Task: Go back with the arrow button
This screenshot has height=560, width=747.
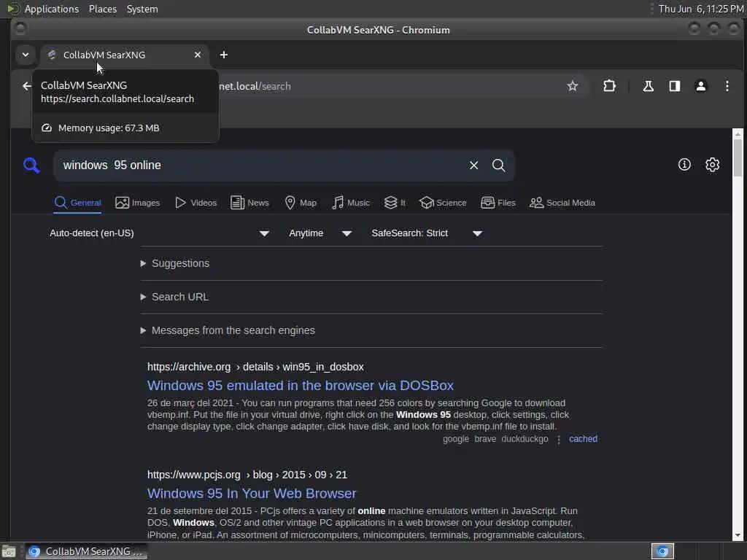Action: tap(27, 86)
